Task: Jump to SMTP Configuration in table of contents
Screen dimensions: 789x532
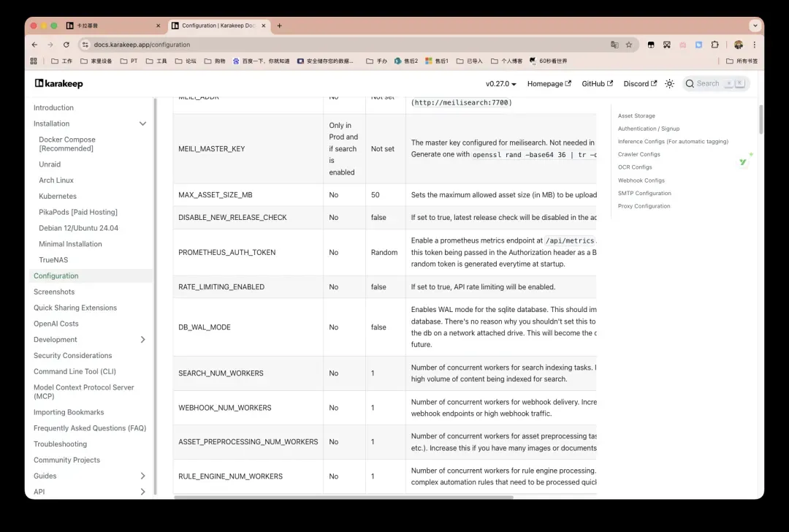Action: click(x=644, y=194)
